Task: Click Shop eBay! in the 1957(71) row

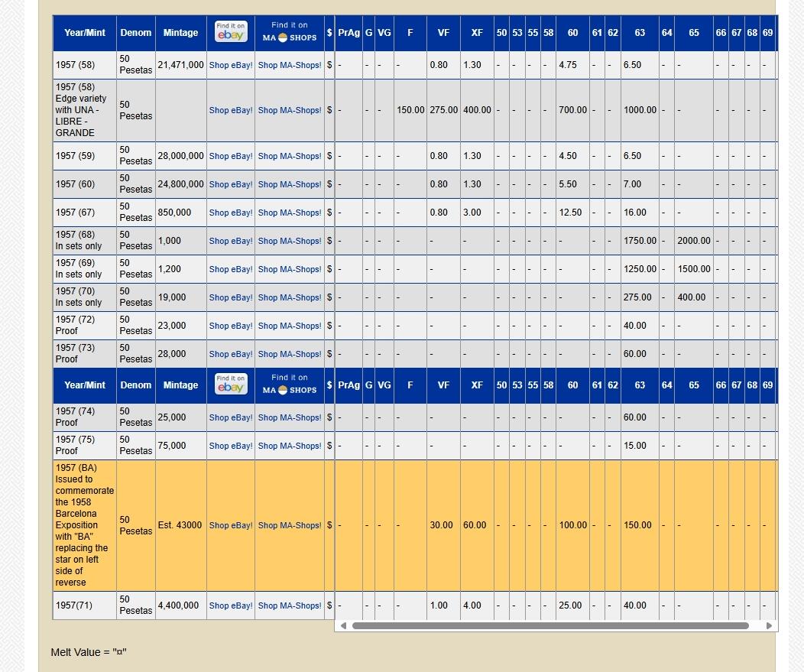Action: 231,605
